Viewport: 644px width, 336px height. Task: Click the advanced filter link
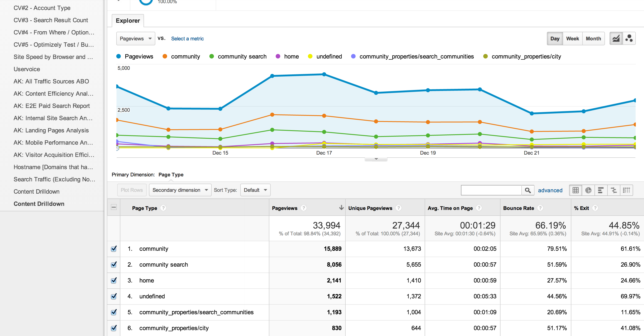pyautogui.click(x=550, y=190)
